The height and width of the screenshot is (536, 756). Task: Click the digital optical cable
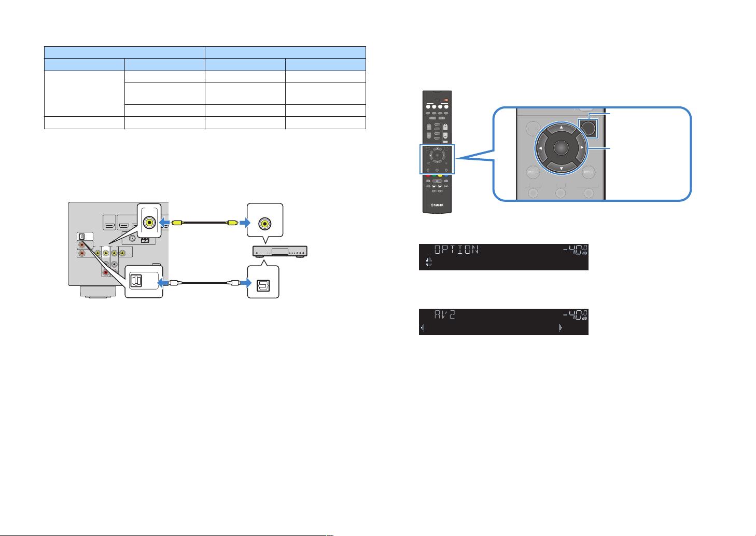coord(204,283)
